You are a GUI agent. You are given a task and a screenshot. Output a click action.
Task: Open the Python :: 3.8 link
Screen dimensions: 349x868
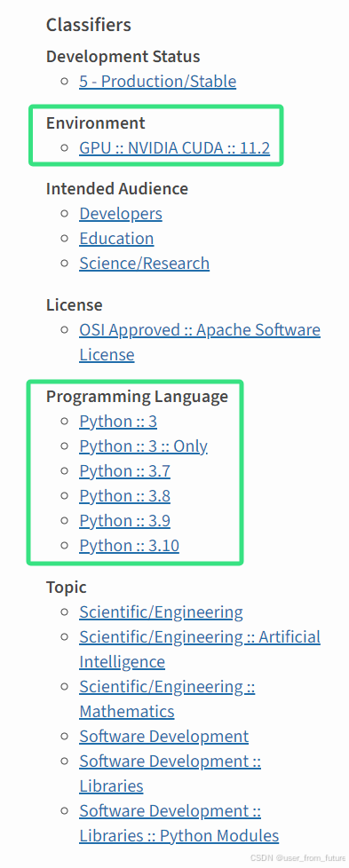tap(124, 496)
